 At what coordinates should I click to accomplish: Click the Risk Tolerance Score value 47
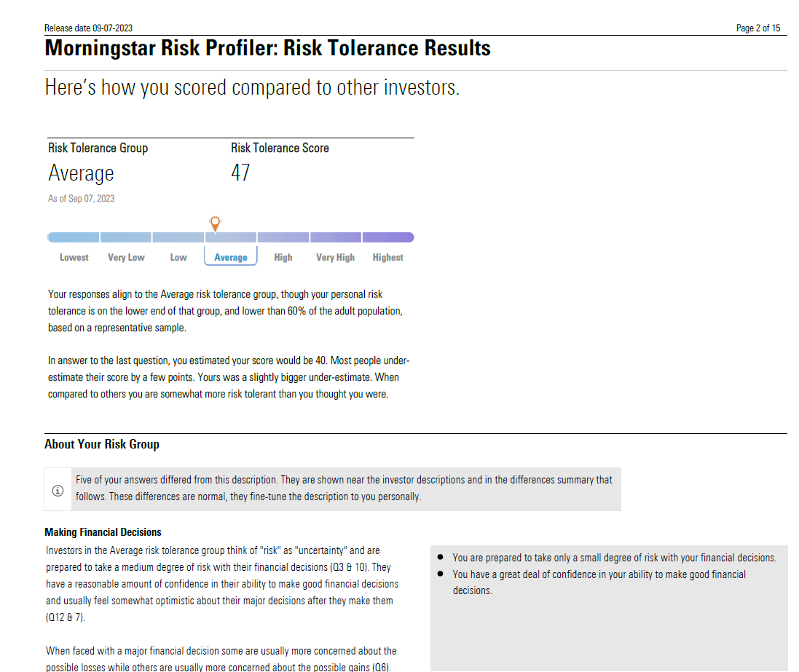pos(240,173)
